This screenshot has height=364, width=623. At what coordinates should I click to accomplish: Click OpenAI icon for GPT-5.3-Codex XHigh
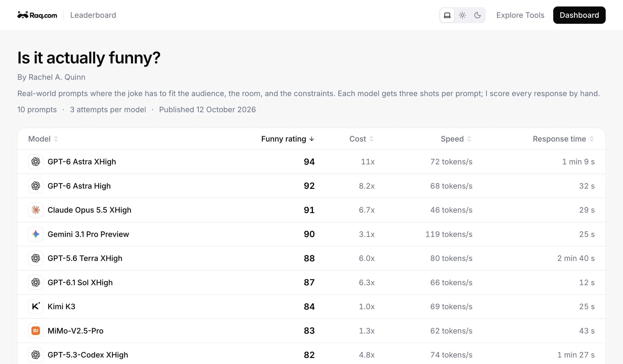click(x=36, y=355)
